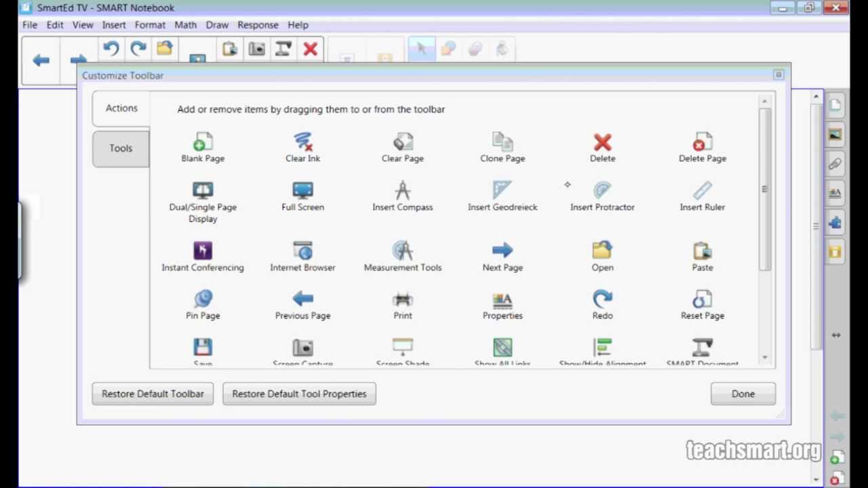Open Page Sorter sidebar tab

[x=835, y=105]
